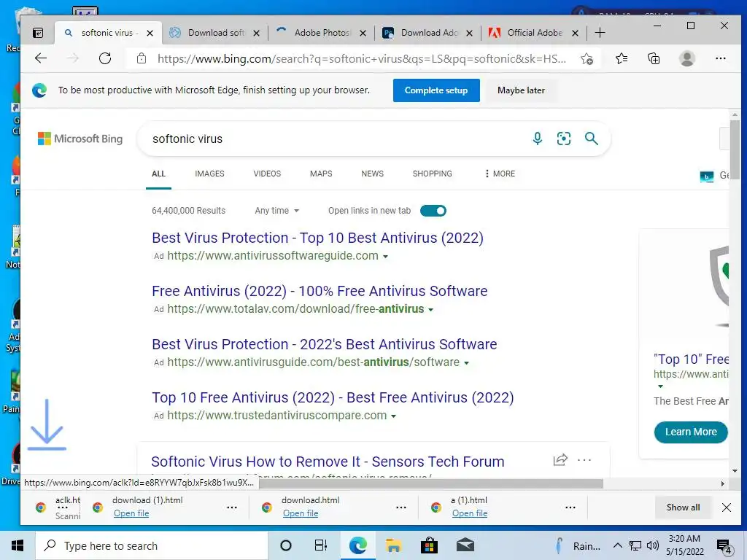Expand antivirusguide.com ad dropdown arrow
Viewport: 747px width, 560px height.
pos(466,363)
